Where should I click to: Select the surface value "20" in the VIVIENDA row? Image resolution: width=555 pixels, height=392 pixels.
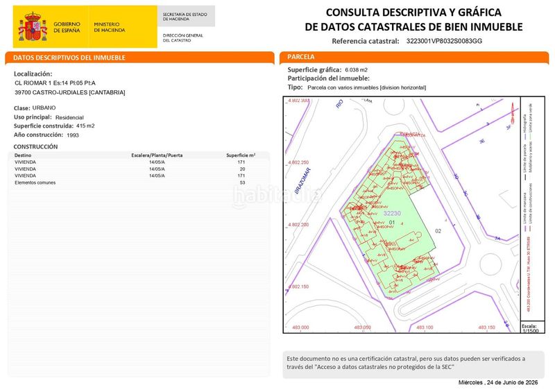point(242,169)
